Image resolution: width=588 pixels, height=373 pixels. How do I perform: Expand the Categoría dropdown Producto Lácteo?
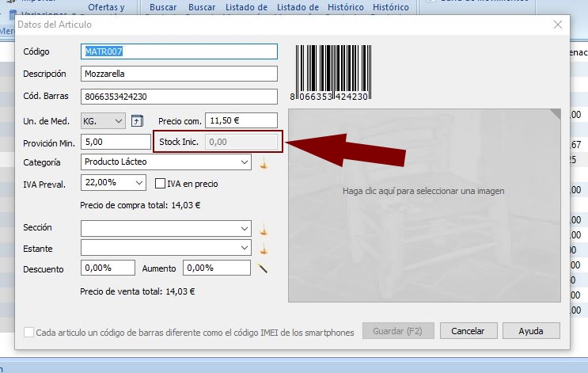tap(165, 162)
